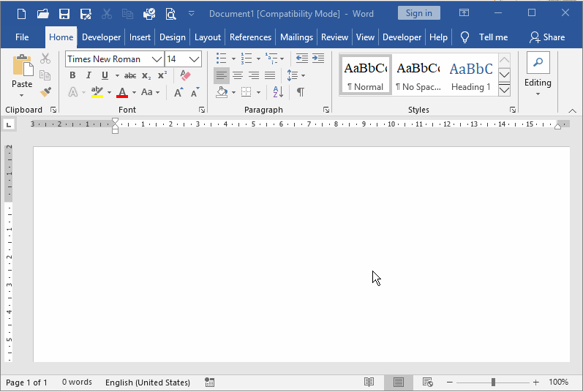Open the References tab
The width and height of the screenshot is (583, 392).
[x=250, y=37]
